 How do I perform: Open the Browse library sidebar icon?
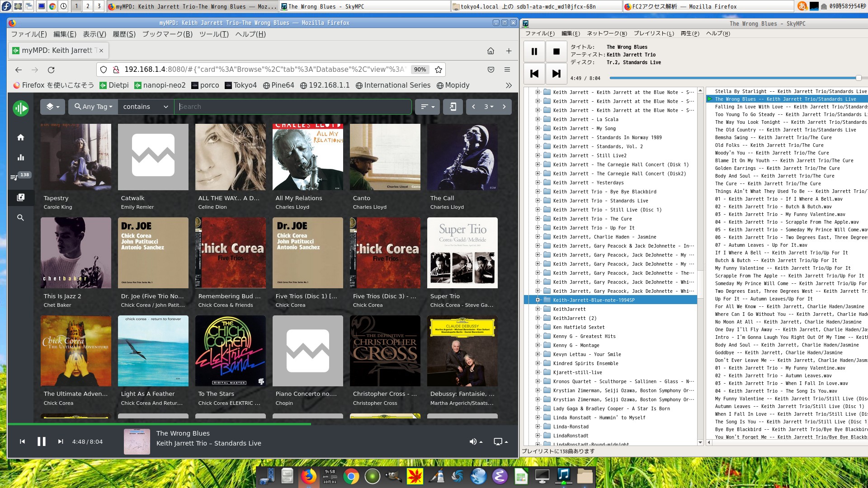click(20, 197)
